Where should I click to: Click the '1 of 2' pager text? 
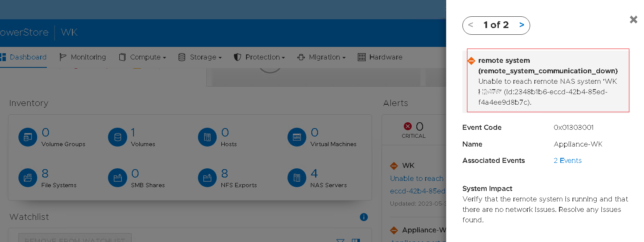[x=496, y=25]
